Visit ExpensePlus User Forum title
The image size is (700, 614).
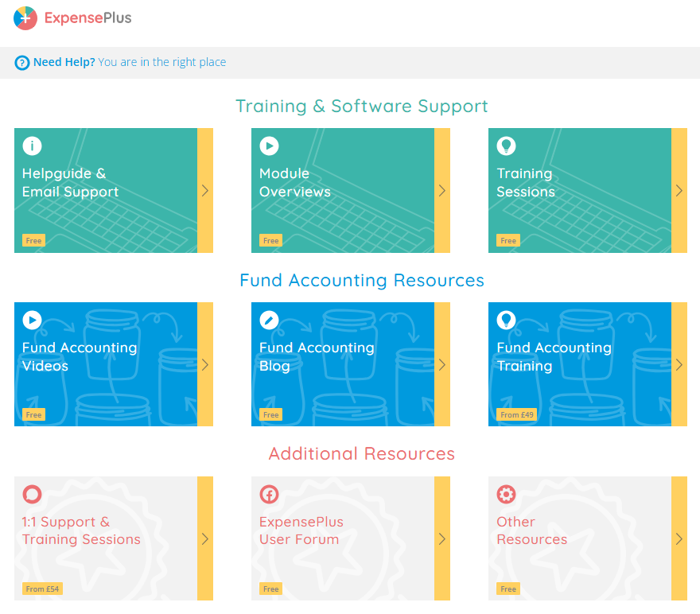click(301, 530)
